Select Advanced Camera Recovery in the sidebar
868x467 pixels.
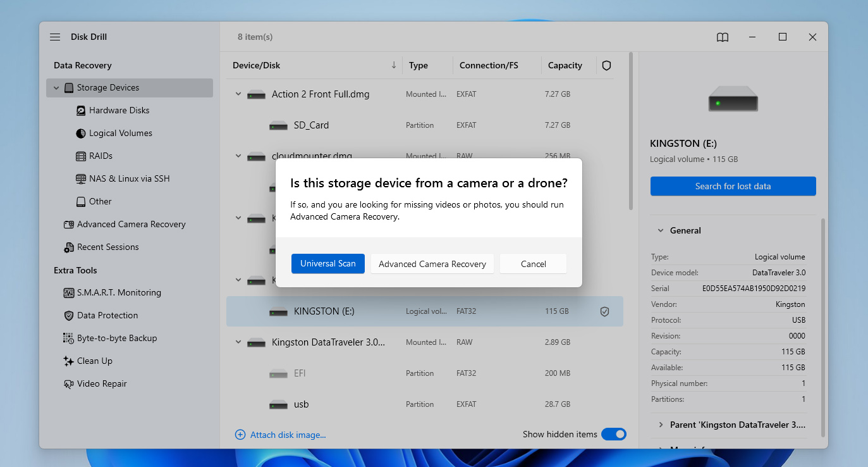(131, 224)
